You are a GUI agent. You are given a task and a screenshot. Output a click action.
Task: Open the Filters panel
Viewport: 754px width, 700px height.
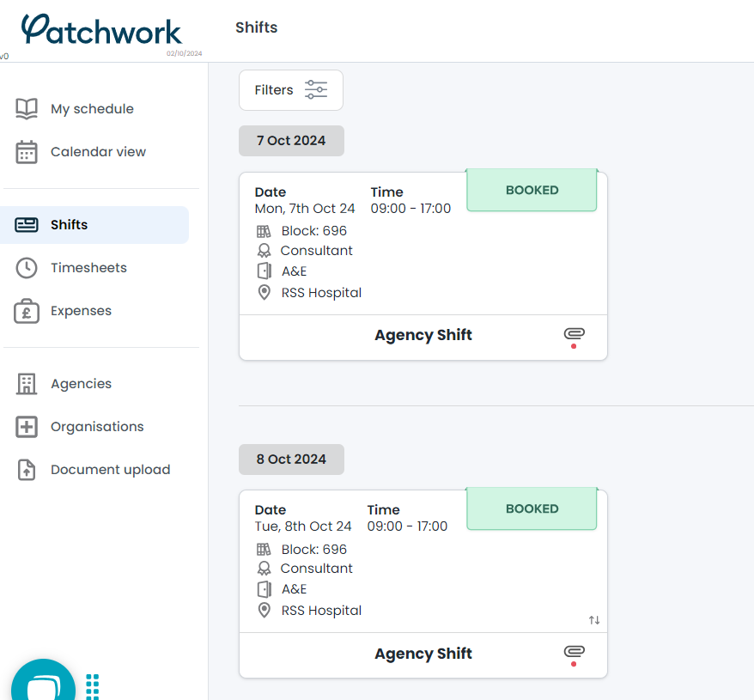pos(290,89)
